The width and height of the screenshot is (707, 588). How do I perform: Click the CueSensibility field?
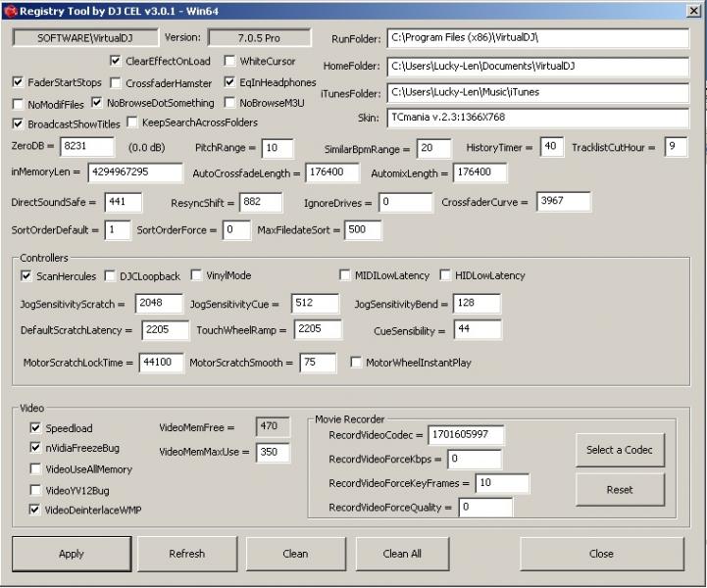(x=478, y=329)
